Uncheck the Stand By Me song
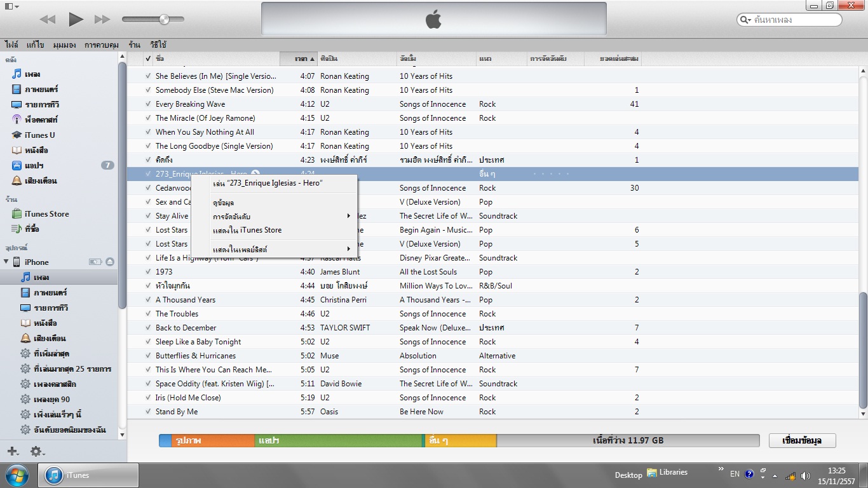This screenshot has height=488, width=868. pos(148,412)
